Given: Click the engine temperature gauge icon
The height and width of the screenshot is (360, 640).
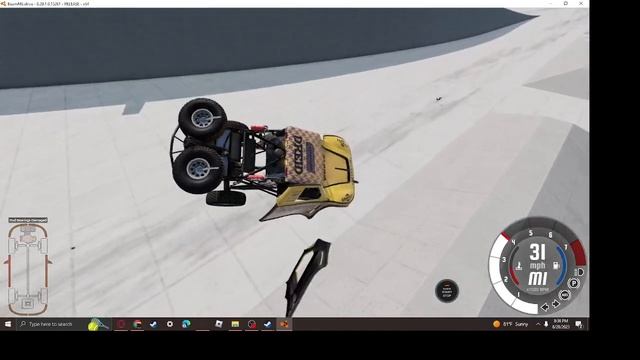Looking at the screenshot, I should pos(519,266).
